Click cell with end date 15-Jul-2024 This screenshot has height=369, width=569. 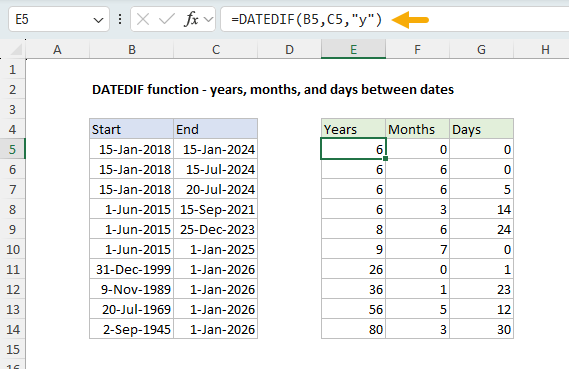click(x=216, y=169)
